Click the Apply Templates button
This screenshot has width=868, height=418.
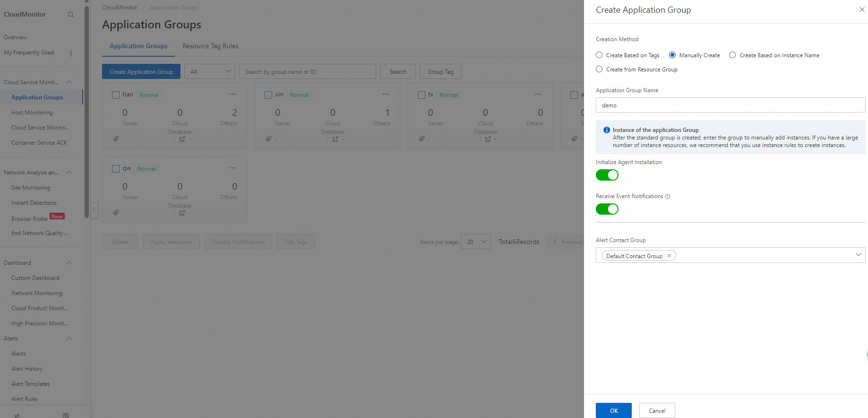(x=171, y=242)
